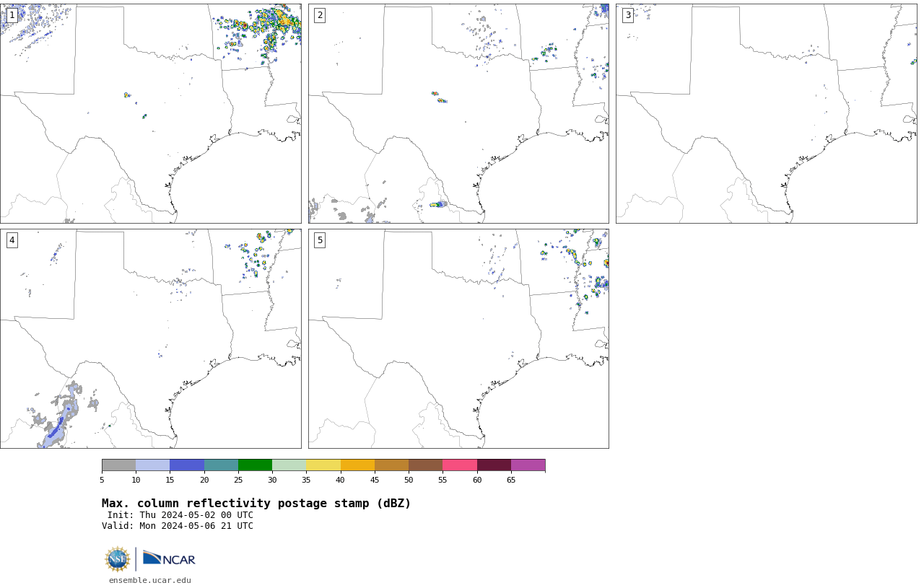Screen dimensions: 924x588
Task: Click the colorbar tick label 50
Action: (x=409, y=480)
